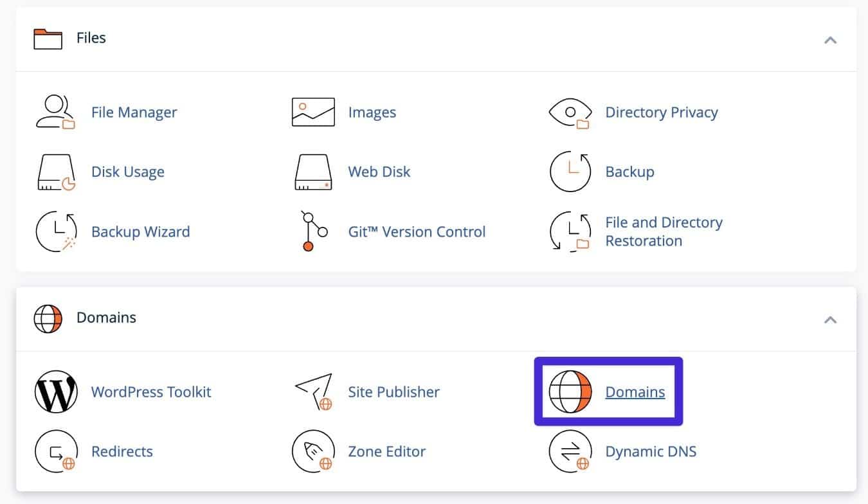The image size is (868, 504).
Task: Open the Domains link inside purple box
Action: pos(635,391)
